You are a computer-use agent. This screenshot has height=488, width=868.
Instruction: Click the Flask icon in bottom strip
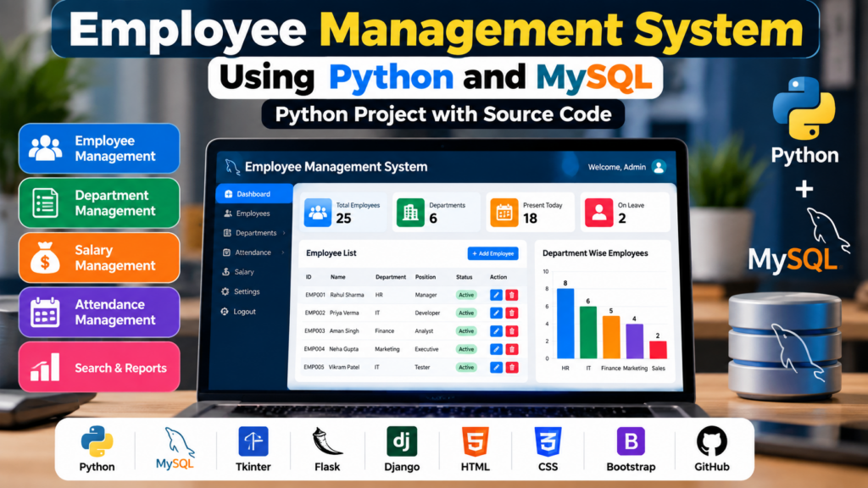tap(326, 441)
